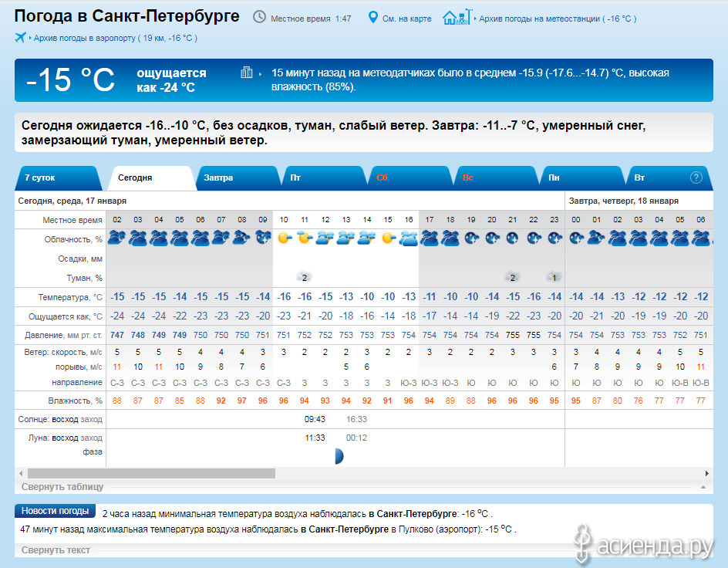Switch to the 7 суток tab

pos(58,177)
